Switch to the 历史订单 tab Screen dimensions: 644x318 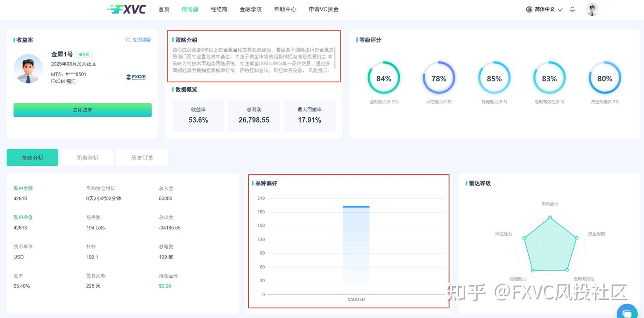point(142,157)
